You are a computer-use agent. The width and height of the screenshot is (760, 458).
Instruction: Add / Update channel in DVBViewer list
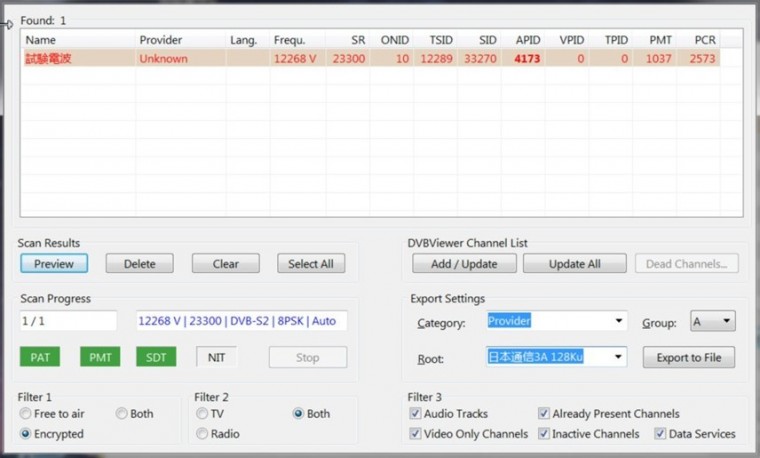click(464, 264)
